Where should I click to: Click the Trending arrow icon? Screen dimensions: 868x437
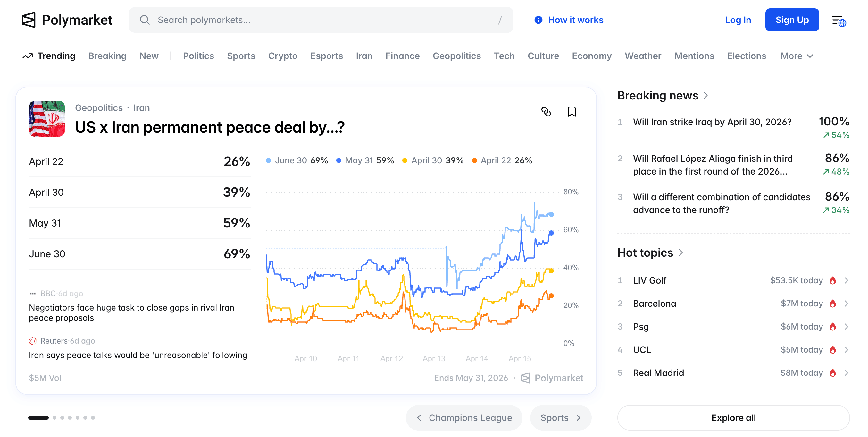28,56
